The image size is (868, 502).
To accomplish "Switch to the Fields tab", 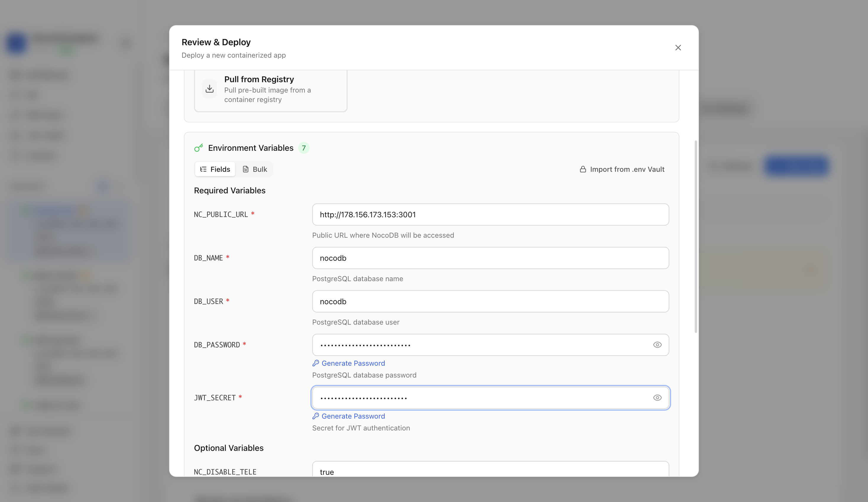I will tap(215, 169).
